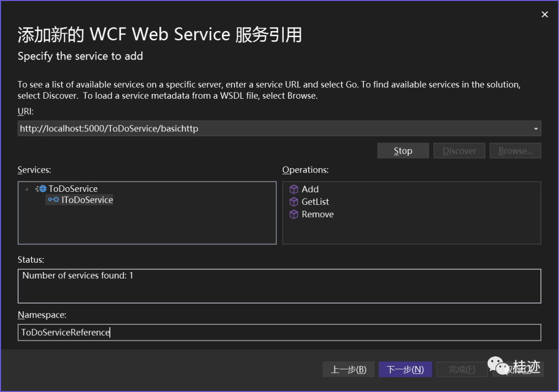This screenshot has width=559, height=392.
Task: Proceed with 下一步(N) button
Action: pos(405,370)
